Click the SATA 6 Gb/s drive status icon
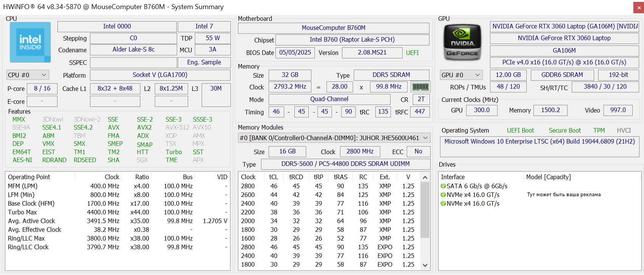The image size is (644, 275). (443, 186)
